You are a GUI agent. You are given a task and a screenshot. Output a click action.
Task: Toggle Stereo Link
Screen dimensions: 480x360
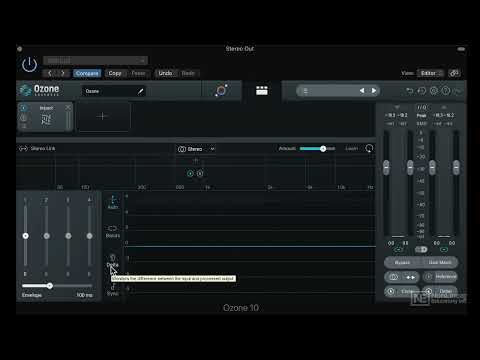click(x=37, y=148)
